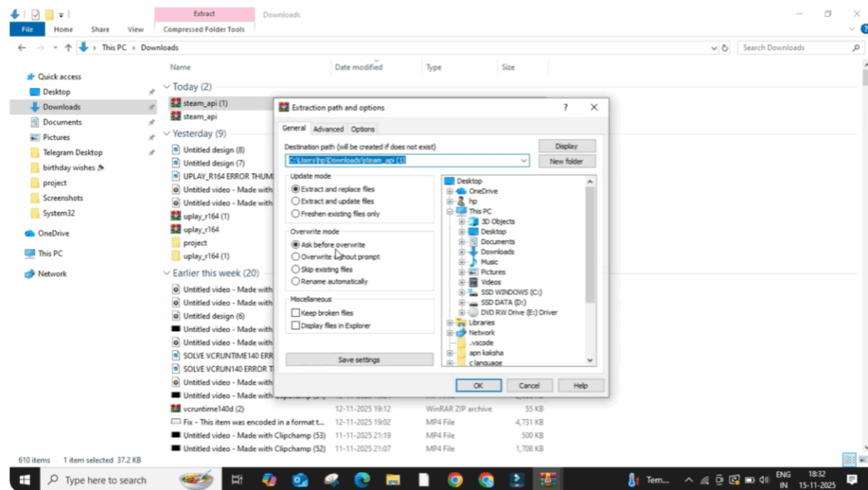The height and width of the screenshot is (490, 868).
Task: Click the search magnifier in Search Downloads box
Action: pyautogui.click(x=855, y=47)
